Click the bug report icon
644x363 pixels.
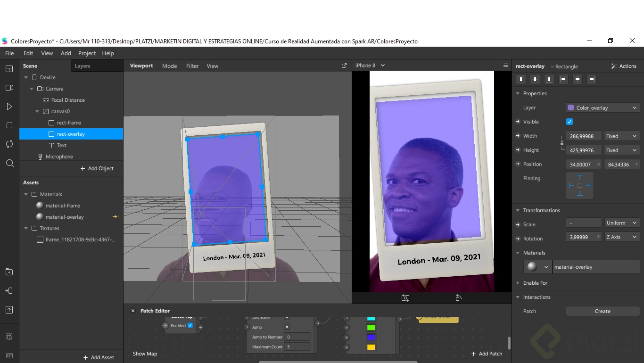(9, 337)
